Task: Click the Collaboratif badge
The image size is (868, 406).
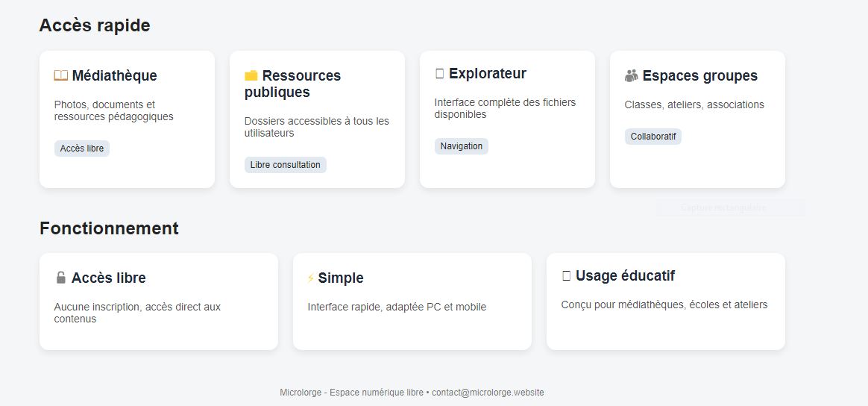Action: [653, 137]
